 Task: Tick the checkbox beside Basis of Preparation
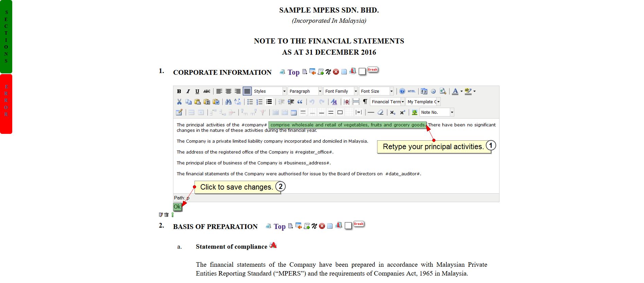348,226
